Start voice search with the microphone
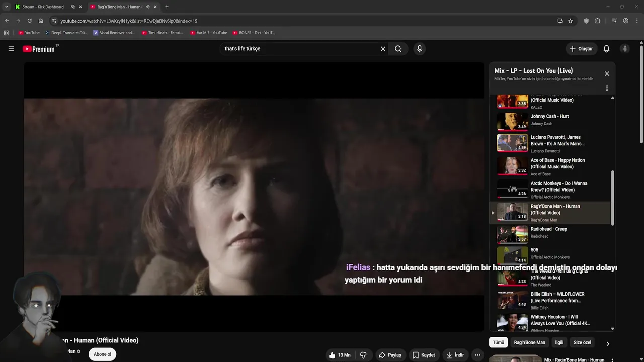Viewport: 644px width, 362px height. (419, 49)
